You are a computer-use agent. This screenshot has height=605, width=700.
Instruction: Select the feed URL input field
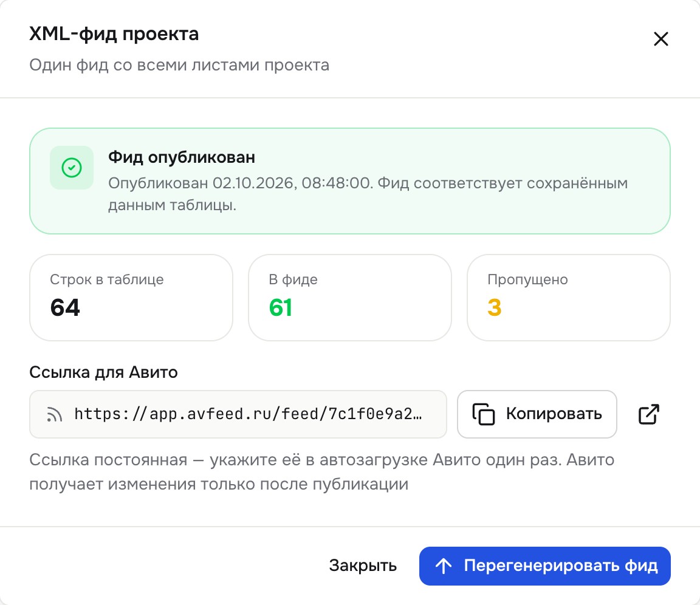238,414
